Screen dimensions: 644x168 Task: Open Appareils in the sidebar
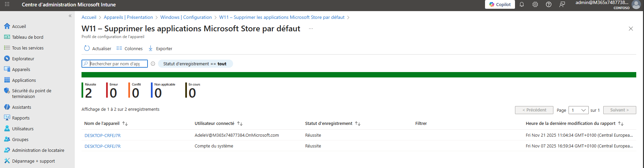(x=21, y=69)
